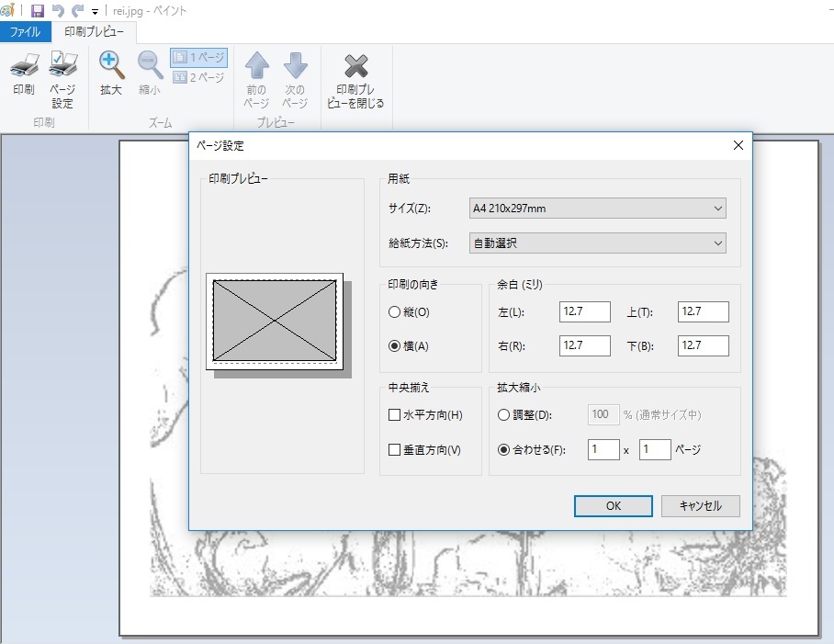Click the right margin 右(R) field
This screenshot has width=834, height=644.
584,345
